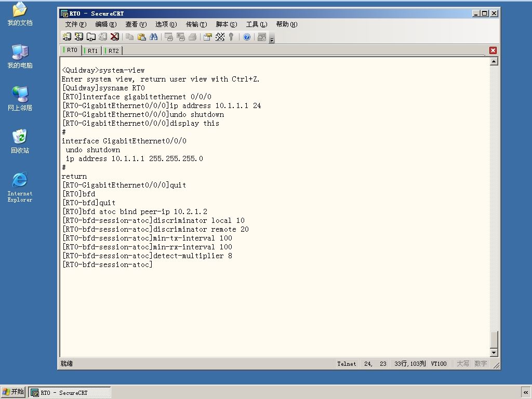Click the 开始 Start button
Image resolution: width=532 pixels, height=399 pixels.
(x=13, y=392)
